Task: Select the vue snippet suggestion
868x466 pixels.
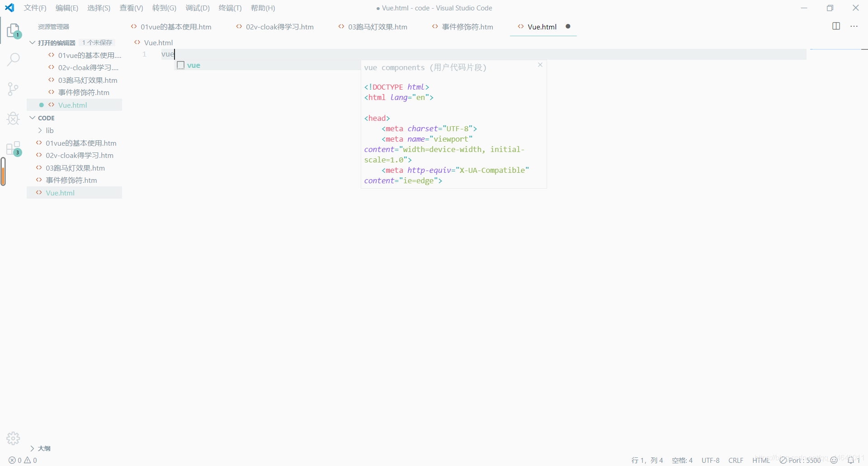Action: tap(269, 65)
